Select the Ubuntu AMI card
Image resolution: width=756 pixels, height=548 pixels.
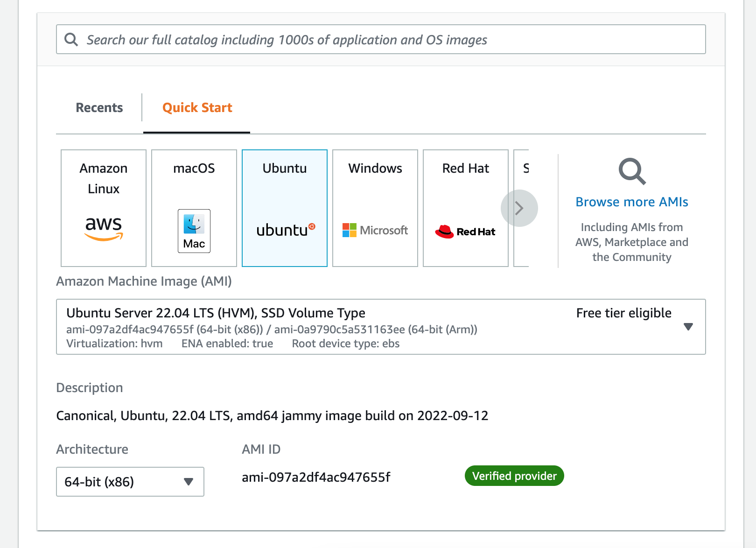285,208
